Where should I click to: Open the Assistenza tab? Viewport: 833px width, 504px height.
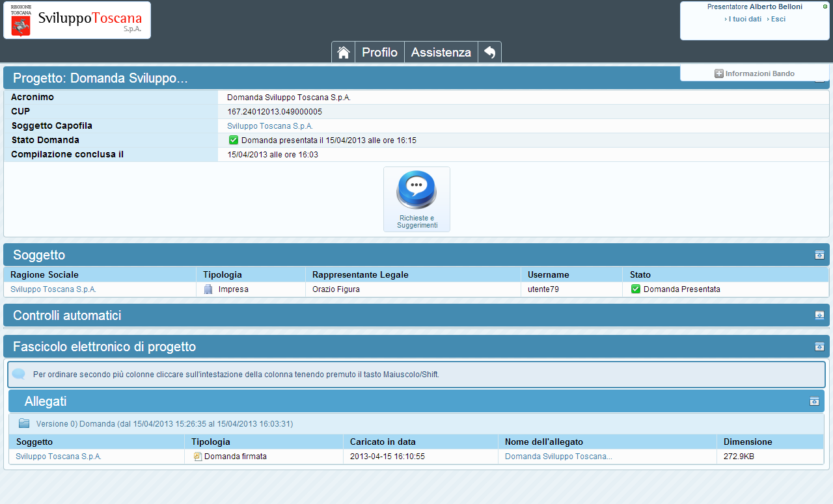pos(441,53)
